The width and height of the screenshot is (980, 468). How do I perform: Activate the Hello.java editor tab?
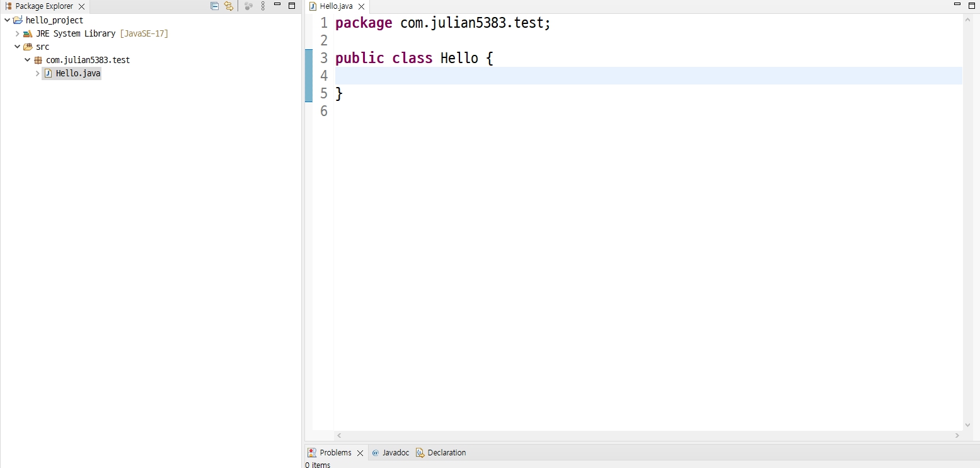(x=336, y=6)
